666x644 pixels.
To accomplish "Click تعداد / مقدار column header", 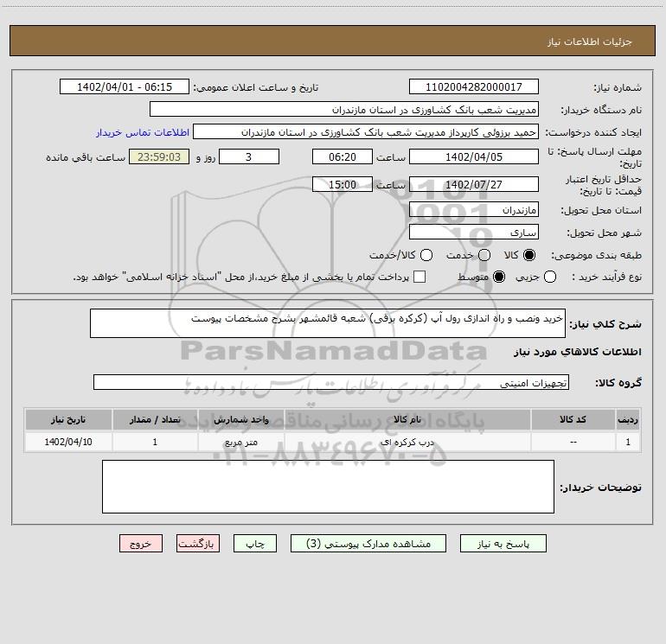I will click(x=155, y=419).
